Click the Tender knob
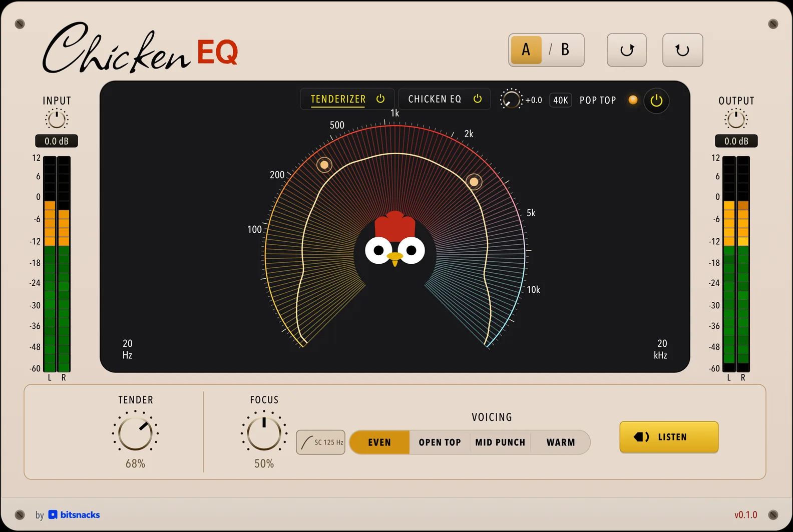The height and width of the screenshot is (532, 793). [x=135, y=433]
